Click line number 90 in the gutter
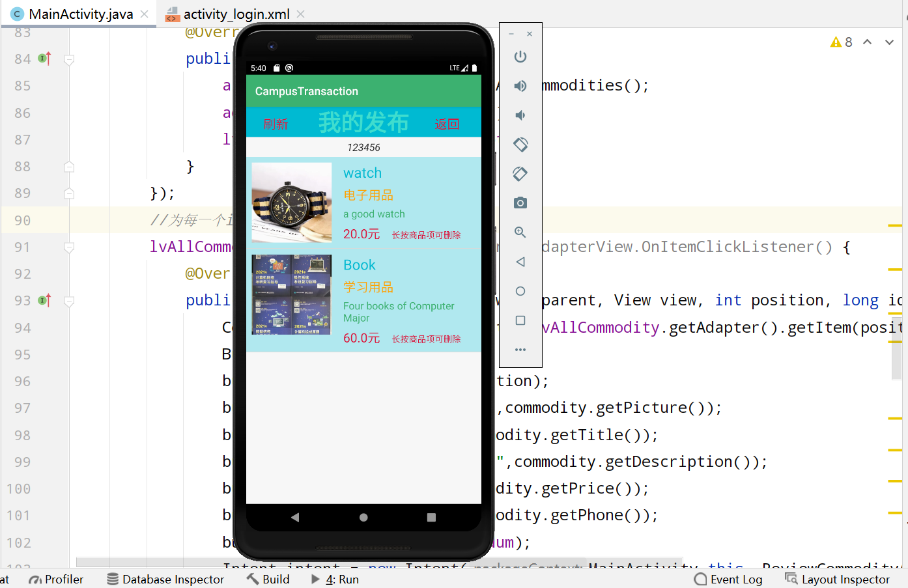The width and height of the screenshot is (908, 588). coord(23,221)
